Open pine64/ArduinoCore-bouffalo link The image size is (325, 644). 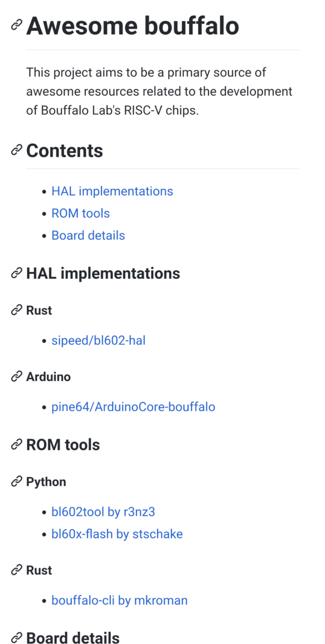tap(133, 407)
